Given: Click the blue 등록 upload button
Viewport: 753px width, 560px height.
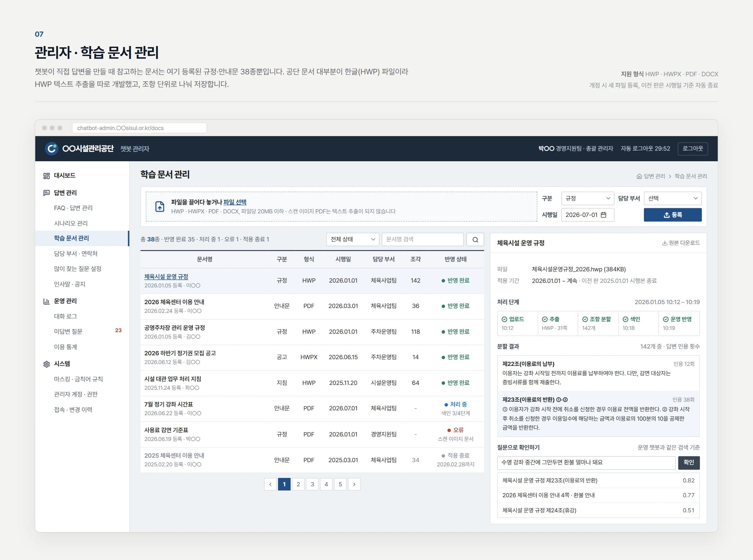Looking at the screenshot, I should click(673, 215).
